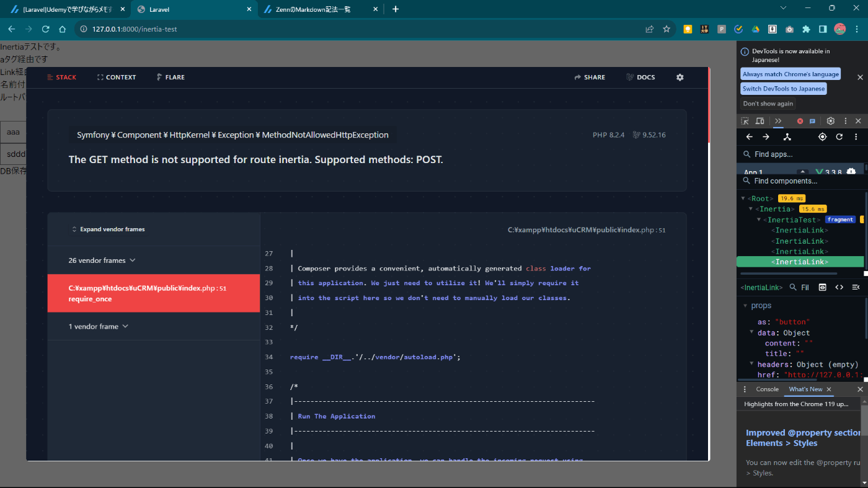Expand the 1 vendor frame group
868x488 pixels.
click(154, 326)
